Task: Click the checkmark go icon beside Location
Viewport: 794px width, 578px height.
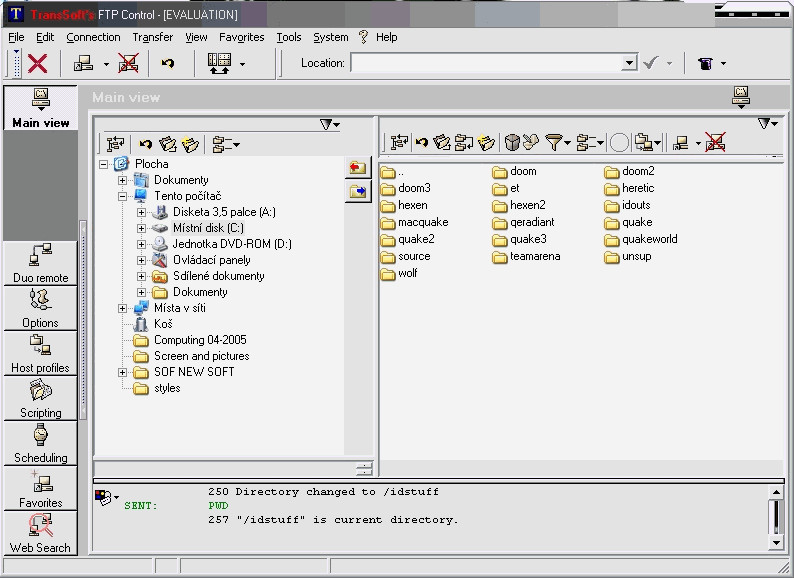Action: click(651, 63)
